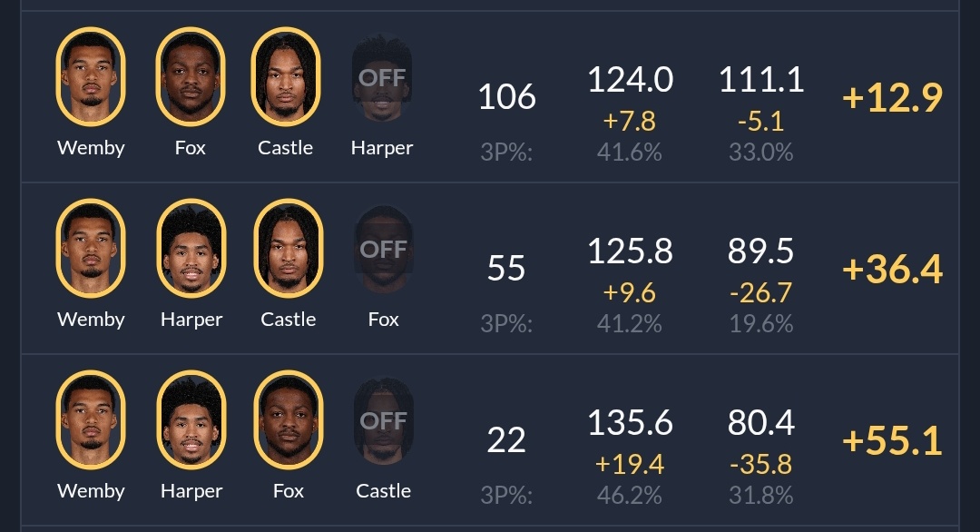The height and width of the screenshot is (532, 980).
Task: Click the 124.0 offensive rating value
Action: [x=630, y=80]
